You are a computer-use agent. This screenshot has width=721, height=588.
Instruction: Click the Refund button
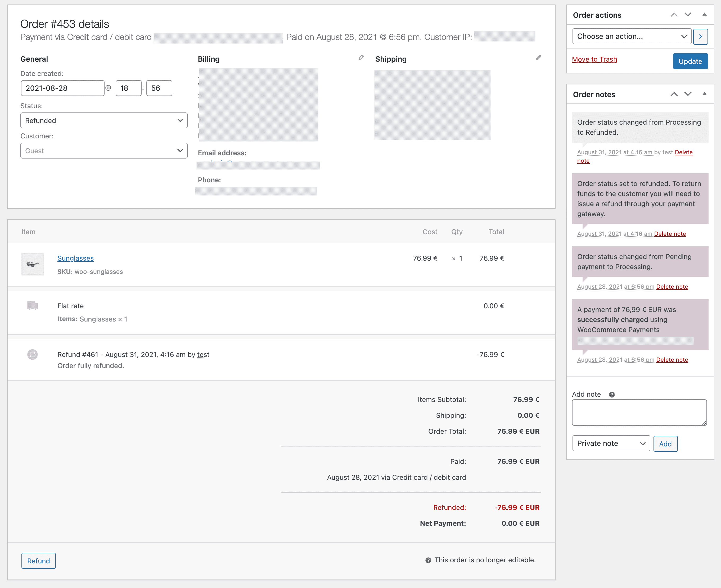pyautogui.click(x=39, y=561)
